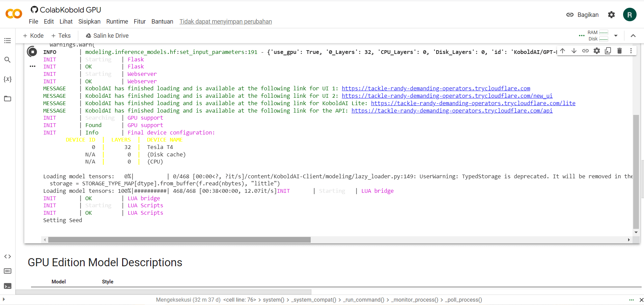Click the Setting Seed output line

(62, 220)
